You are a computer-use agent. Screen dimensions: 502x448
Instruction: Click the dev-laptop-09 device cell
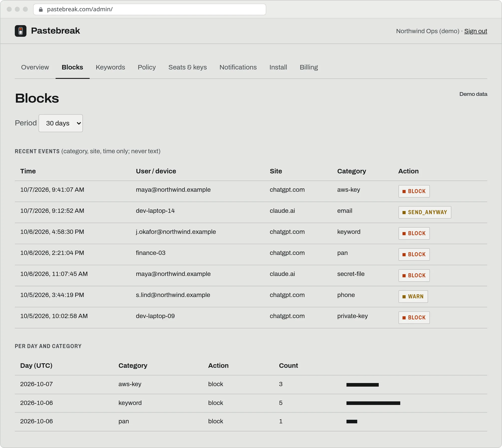click(155, 316)
